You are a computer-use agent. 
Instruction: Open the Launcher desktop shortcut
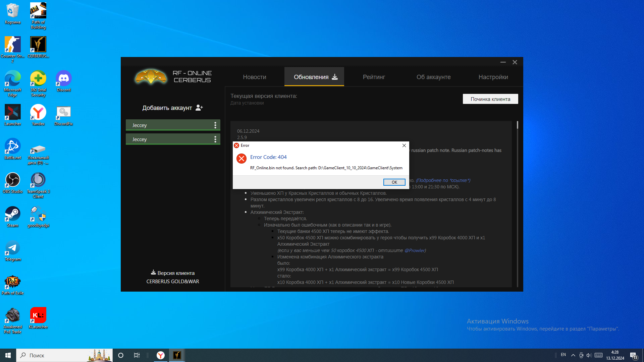click(13, 115)
